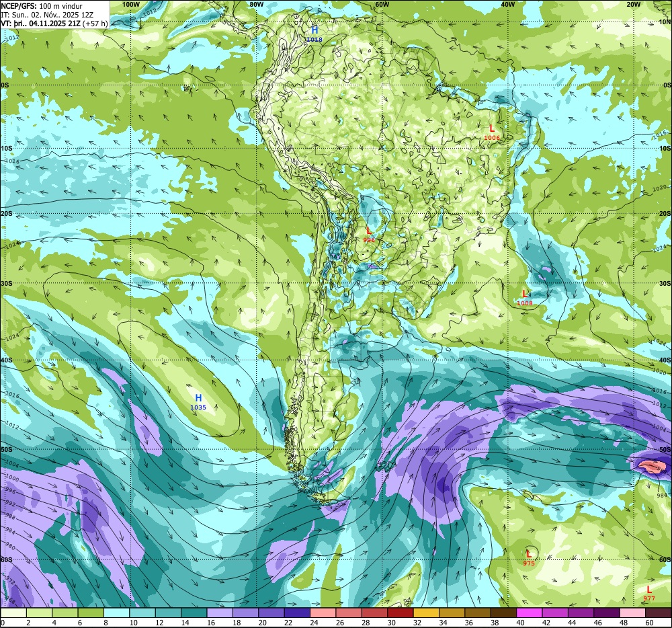Image resolution: width=672 pixels, height=628 pixels.
Task: Pick the 6–8 olive green legend swatch
Action: click(91, 613)
